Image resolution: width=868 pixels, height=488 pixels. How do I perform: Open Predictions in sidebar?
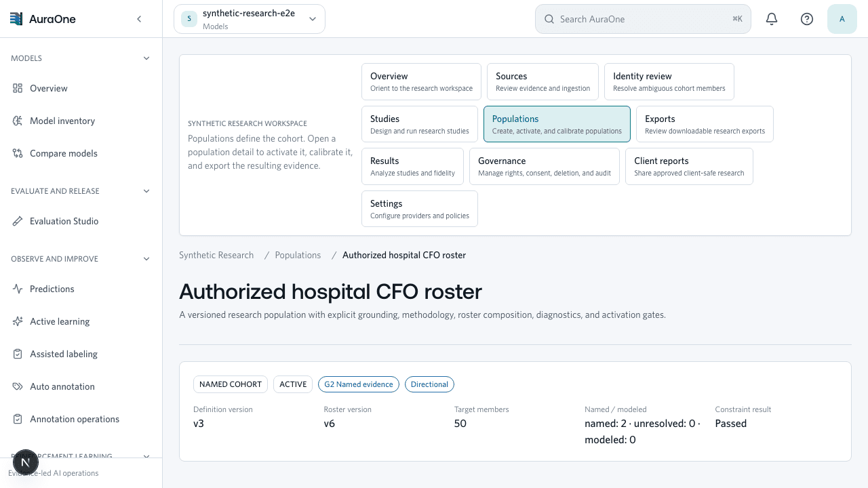pyautogui.click(x=81, y=289)
